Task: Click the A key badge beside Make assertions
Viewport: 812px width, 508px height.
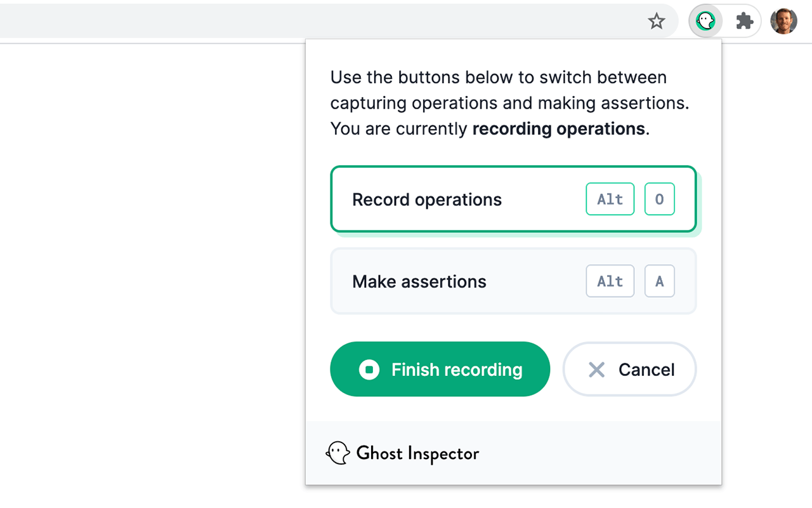Action: 659,281
